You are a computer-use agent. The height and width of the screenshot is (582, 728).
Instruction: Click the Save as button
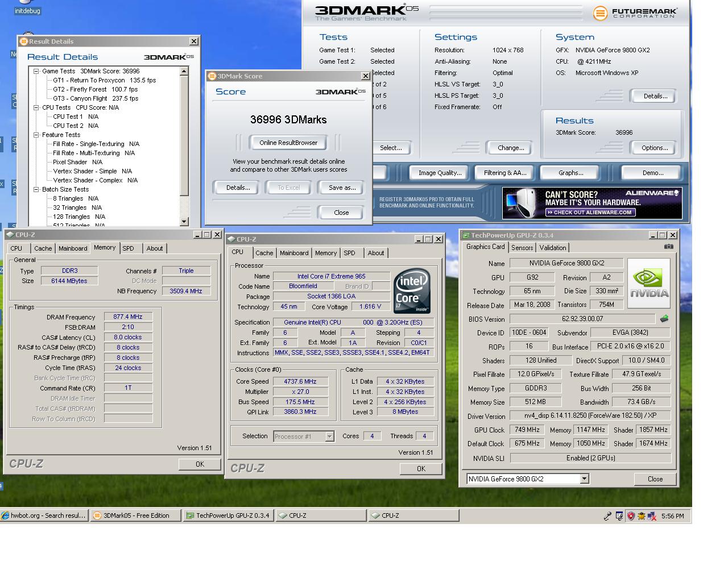tap(342, 188)
